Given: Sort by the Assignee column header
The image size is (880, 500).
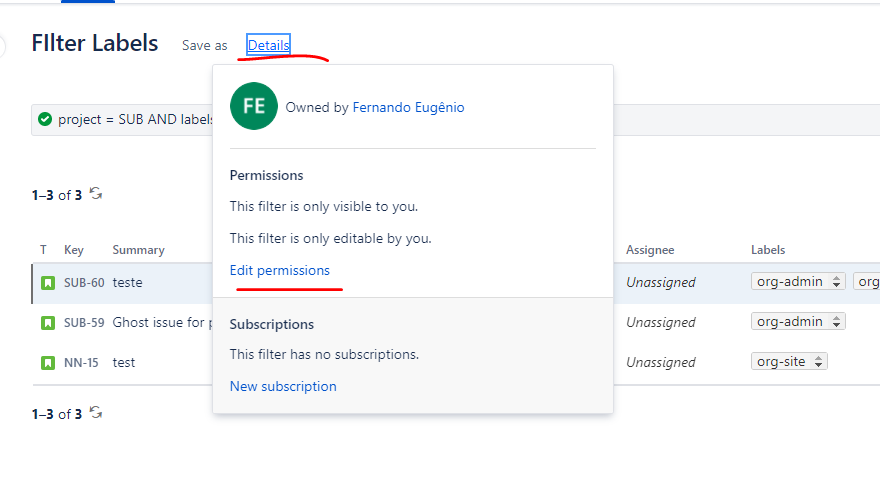Looking at the screenshot, I should click(650, 250).
